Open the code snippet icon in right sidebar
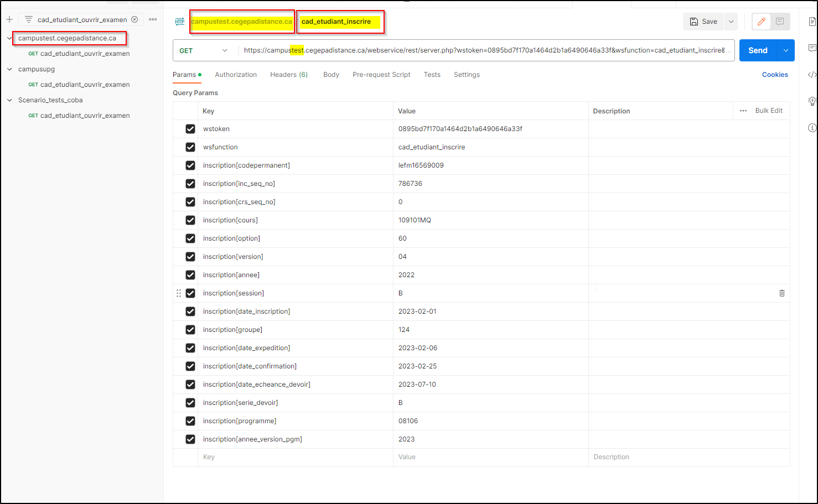The width and height of the screenshot is (818, 504). pyautogui.click(x=811, y=75)
